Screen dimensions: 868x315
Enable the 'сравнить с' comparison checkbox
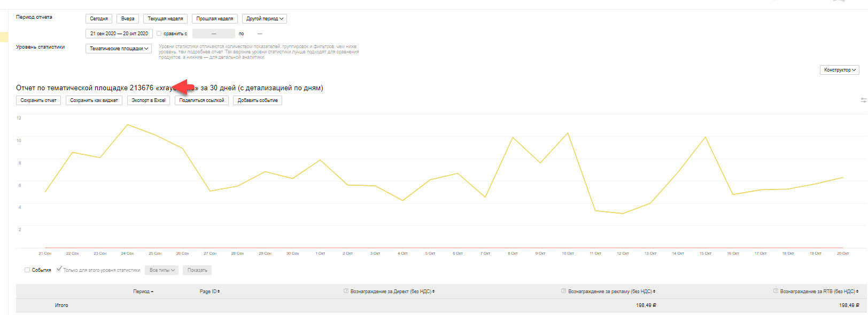[x=159, y=34]
